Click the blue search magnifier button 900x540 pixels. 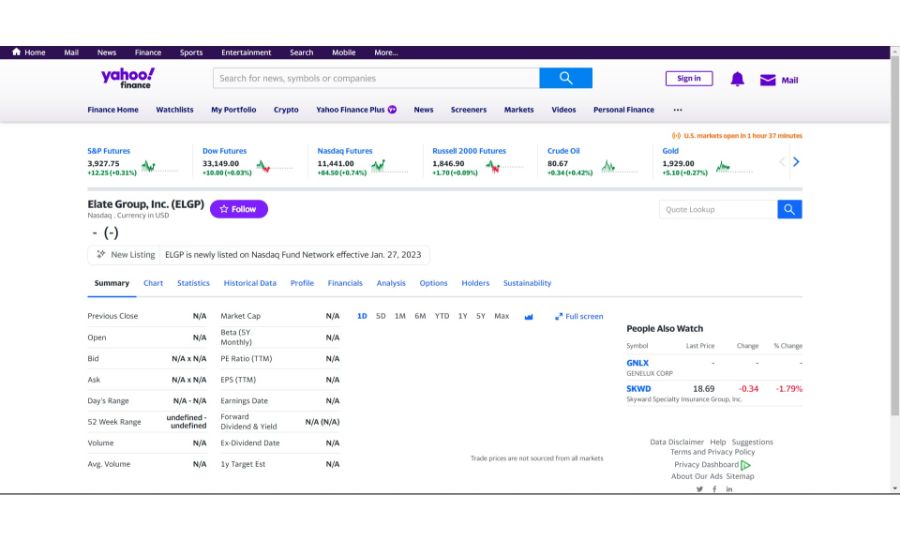(x=565, y=78)
